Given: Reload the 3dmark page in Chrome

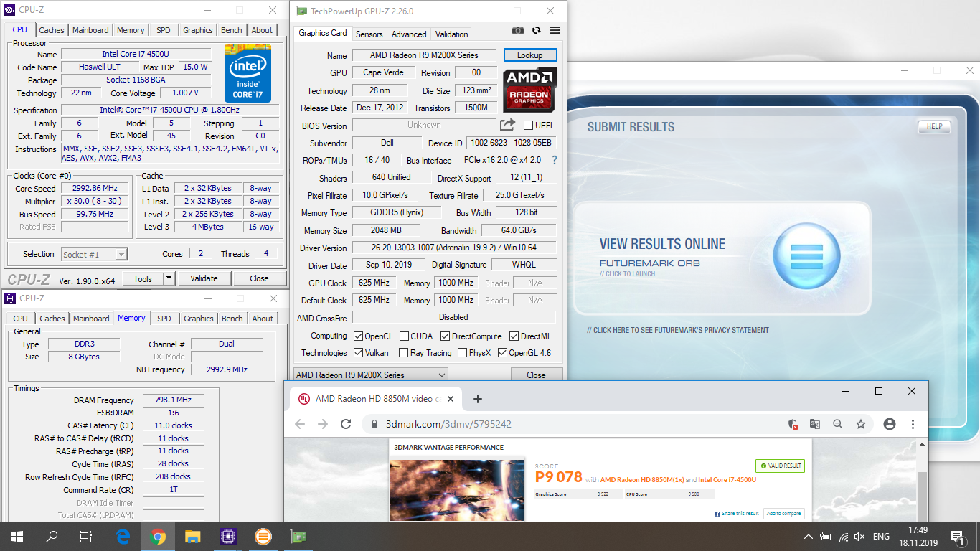Looking at the screenshot, I should (346, 424).
